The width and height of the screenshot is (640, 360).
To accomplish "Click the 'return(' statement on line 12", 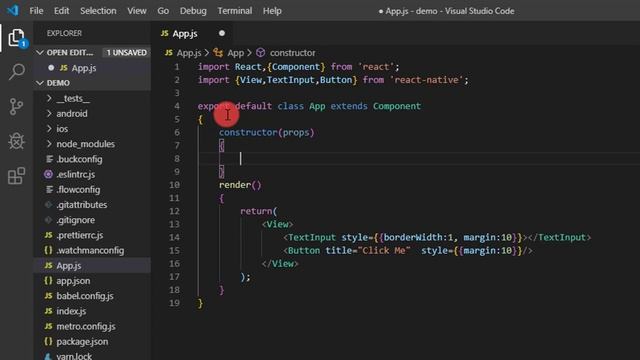I will 258,211.
